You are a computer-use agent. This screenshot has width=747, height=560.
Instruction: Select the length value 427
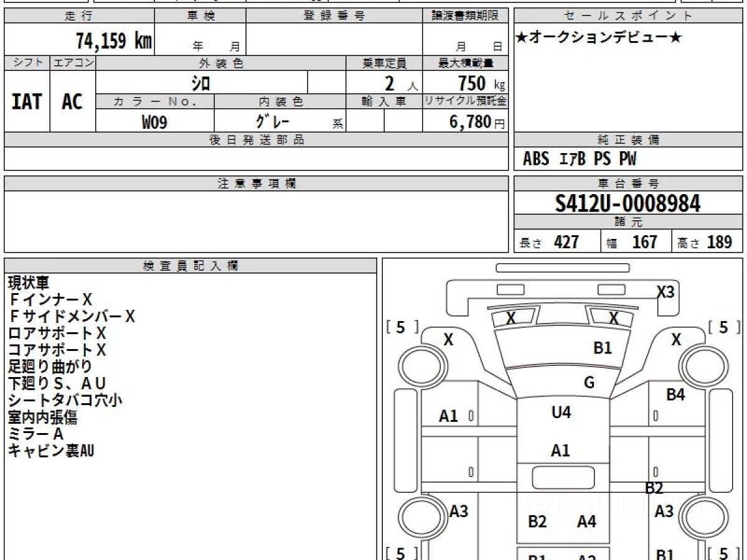pos(566,242)
